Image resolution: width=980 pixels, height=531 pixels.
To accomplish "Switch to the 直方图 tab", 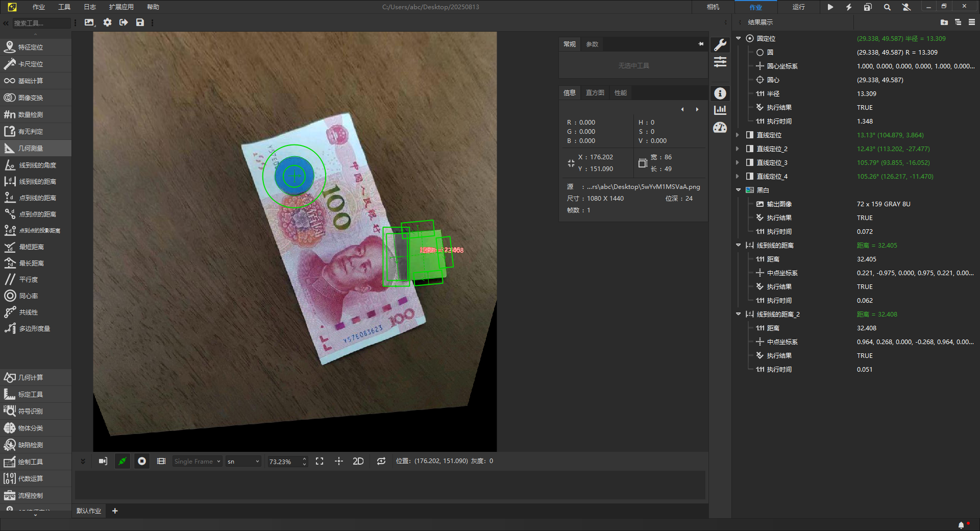I will (595, 92).
